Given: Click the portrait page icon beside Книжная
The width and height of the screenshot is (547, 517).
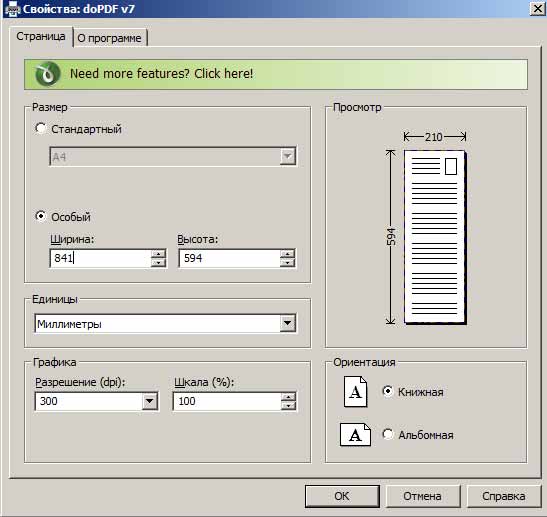Looking at the screenshot, I should point(355,391).
